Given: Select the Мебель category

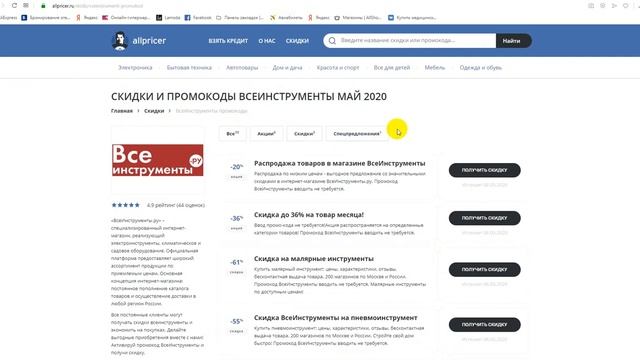Looking at the screenshot, I should point(435,68).
